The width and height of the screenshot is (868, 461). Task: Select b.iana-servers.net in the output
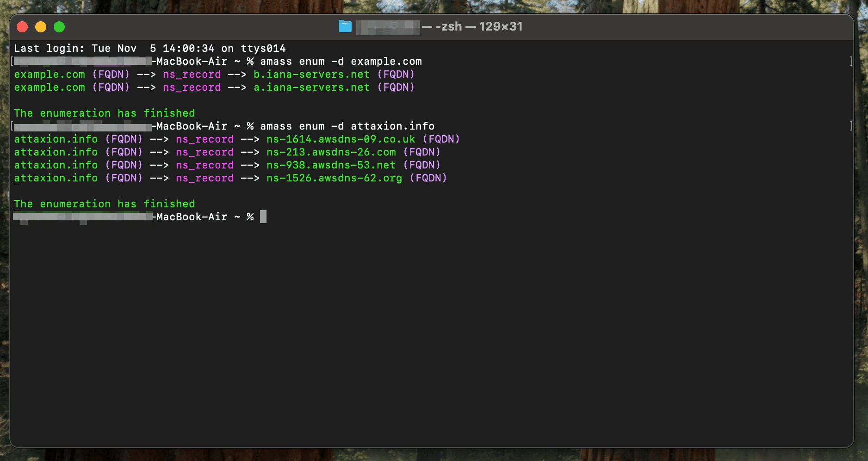(311, 75)
